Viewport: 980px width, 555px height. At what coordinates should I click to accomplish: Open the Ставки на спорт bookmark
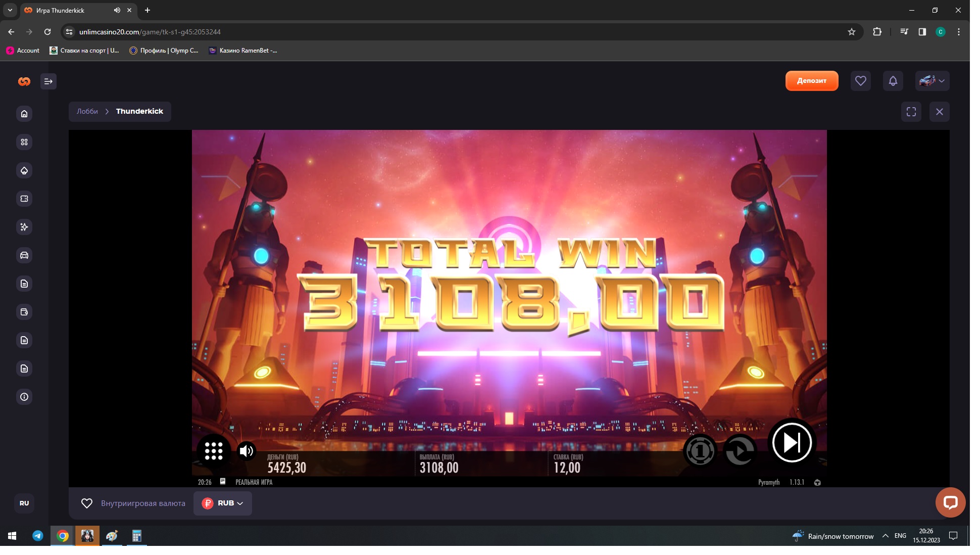coord(84,51)
